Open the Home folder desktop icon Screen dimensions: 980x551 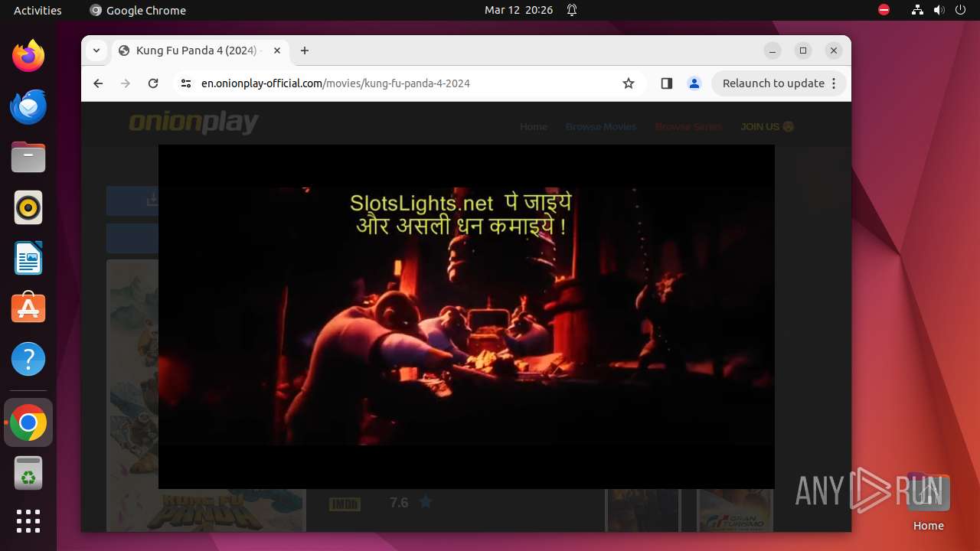pos(928,503)
